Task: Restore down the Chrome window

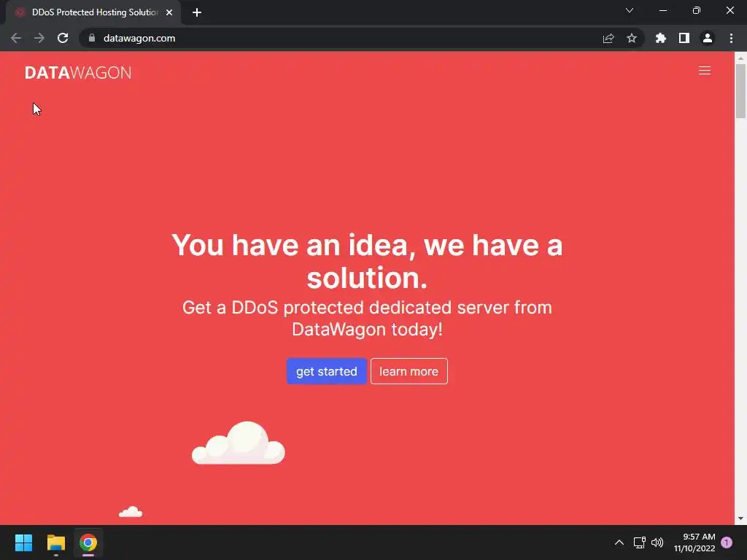Action: [x=697, y=10]
